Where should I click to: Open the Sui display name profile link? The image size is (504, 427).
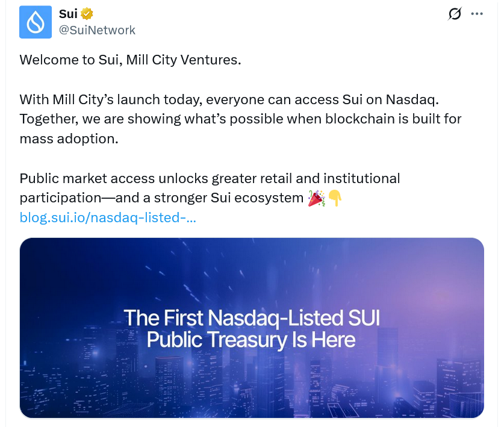(x=68, y=14)
